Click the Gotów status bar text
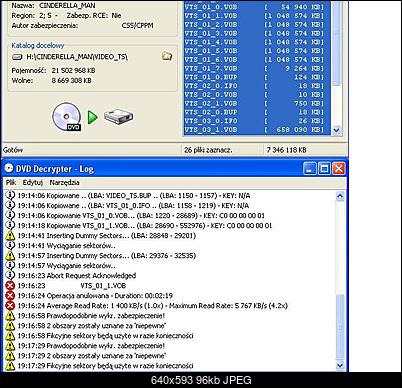 (13, 150)
